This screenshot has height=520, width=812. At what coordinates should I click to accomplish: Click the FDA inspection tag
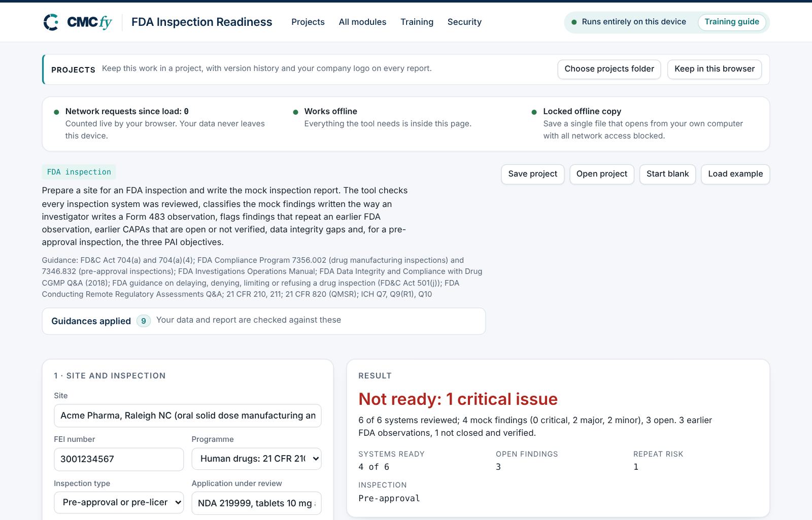tap(79, 172)
